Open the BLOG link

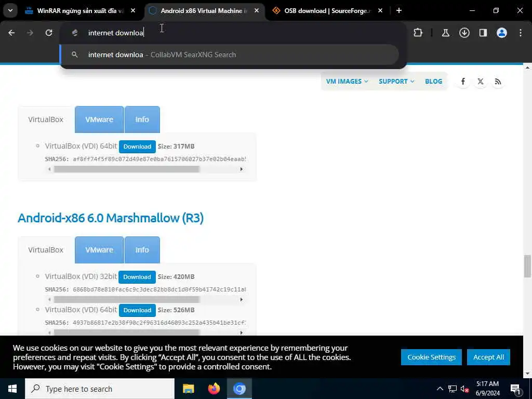tap(434, 82)
